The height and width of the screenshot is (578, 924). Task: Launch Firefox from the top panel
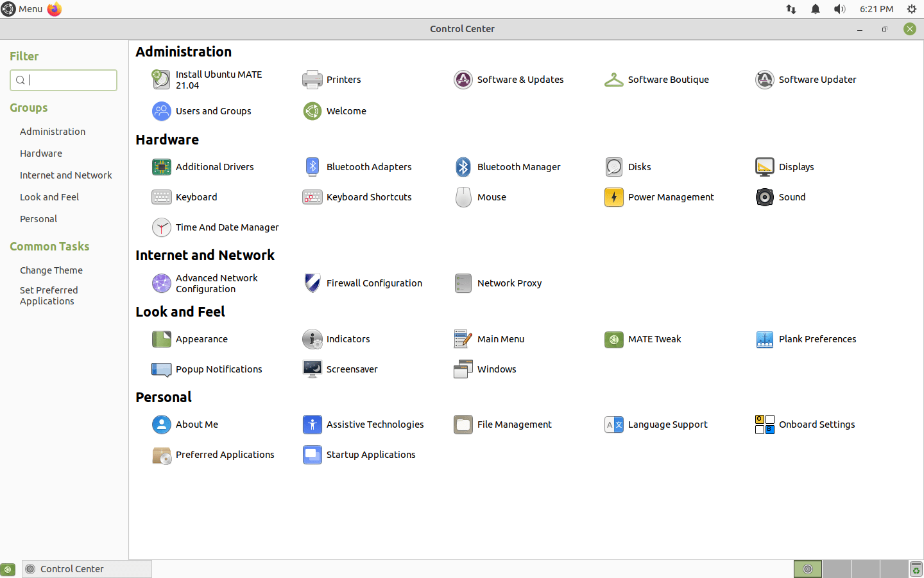click(55, 9)
